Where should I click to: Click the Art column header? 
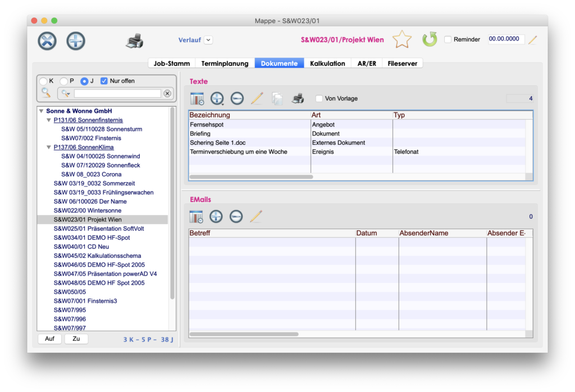point(352,115)
